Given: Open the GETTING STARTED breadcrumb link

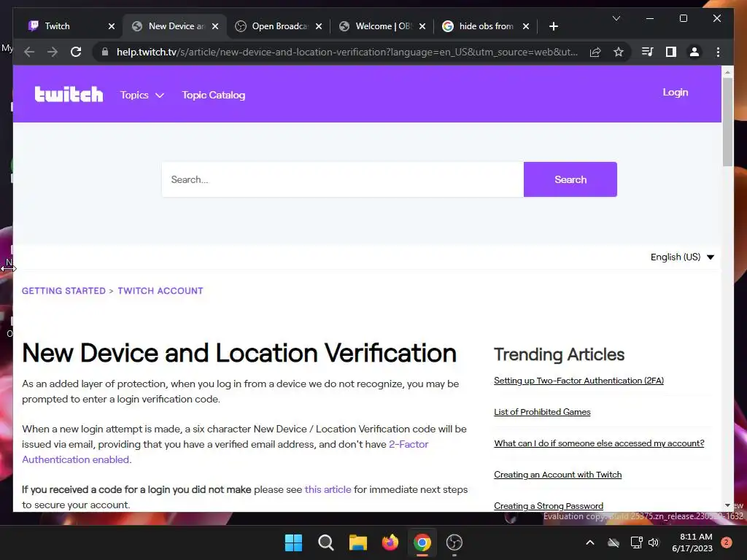Looking at the screenshot, I should click(x=63, y=291).
